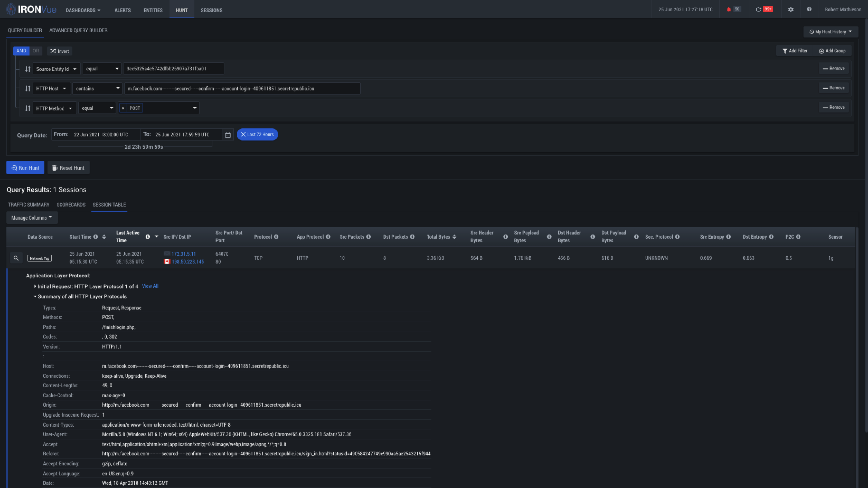The width and height of the screenshot is (868, 488).
Task: Open the Scorecards results tab
Action: [x=71, y=205]
